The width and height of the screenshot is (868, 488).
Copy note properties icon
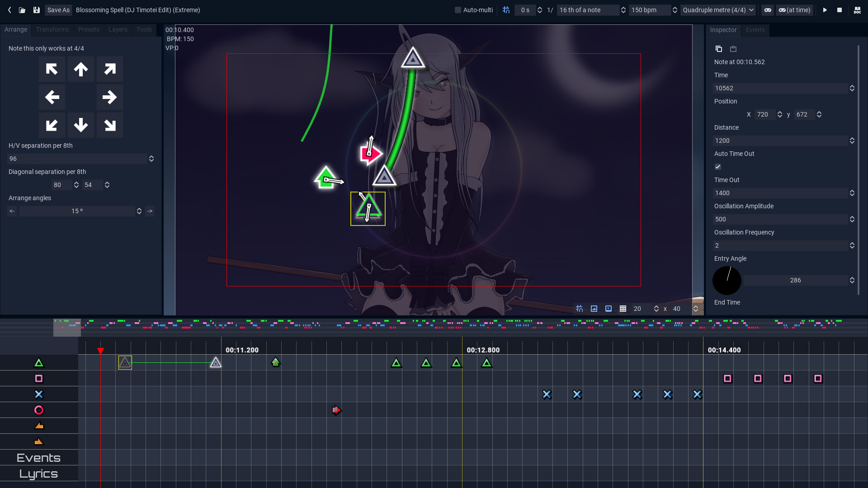click(719, 49)
